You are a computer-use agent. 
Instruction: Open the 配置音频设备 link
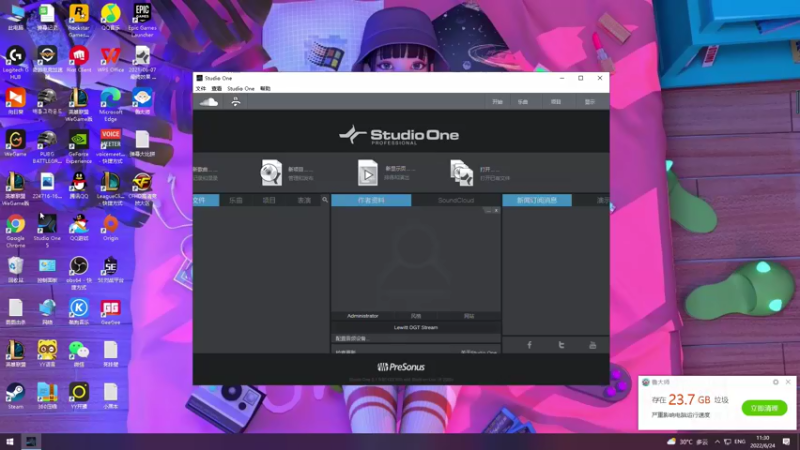(x=352, y=338)
